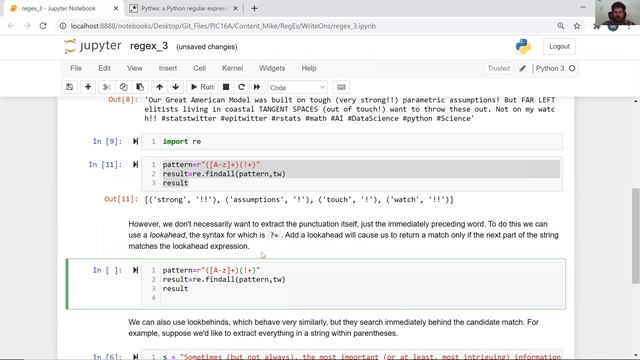Go forward in the browser

pyautogui.click(x=27, y=26)
